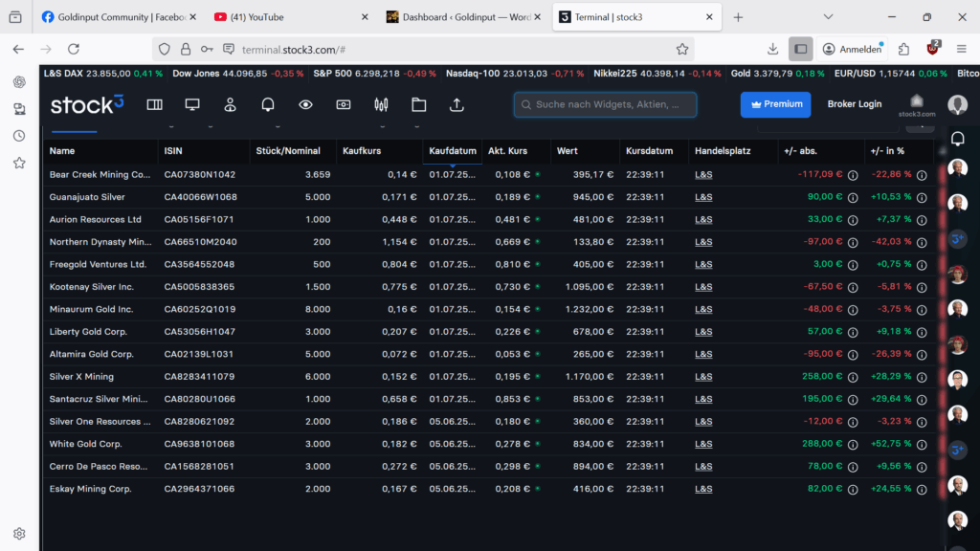Open the list all tabs dropdown
Image resolution: width=980 pixels, height=551 pixels.
[828, 17]
